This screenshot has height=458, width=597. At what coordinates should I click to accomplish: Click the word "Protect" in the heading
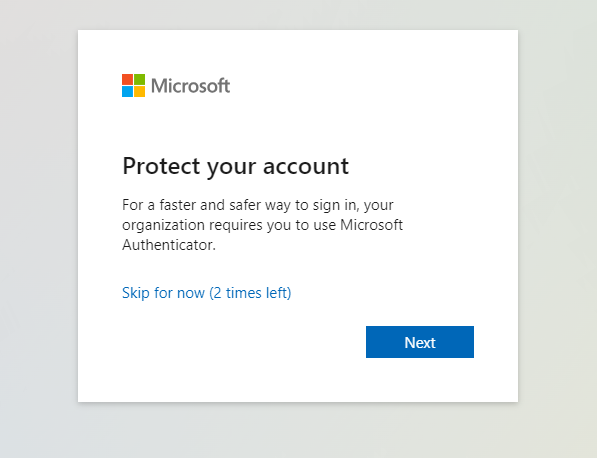[x=161, y=166]
